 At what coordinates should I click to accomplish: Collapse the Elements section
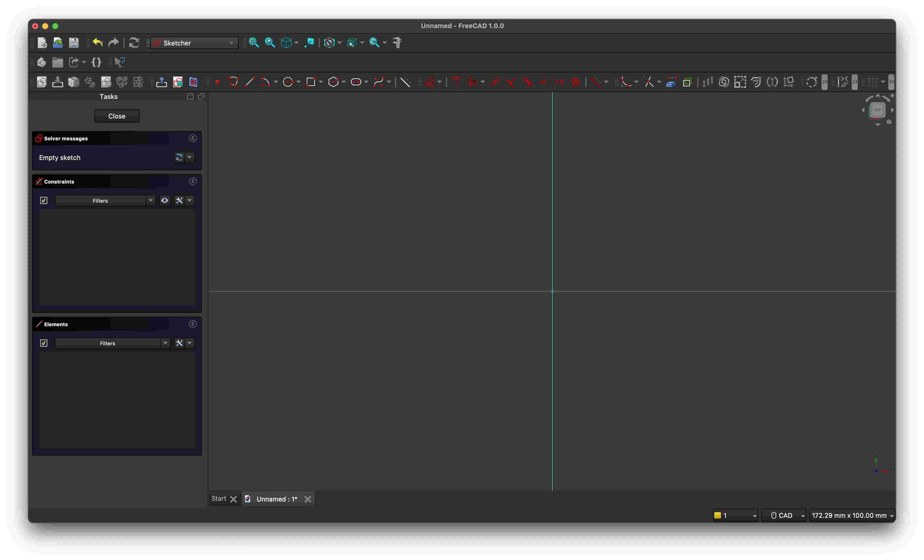pyautogui.click(x=193, y=324)
